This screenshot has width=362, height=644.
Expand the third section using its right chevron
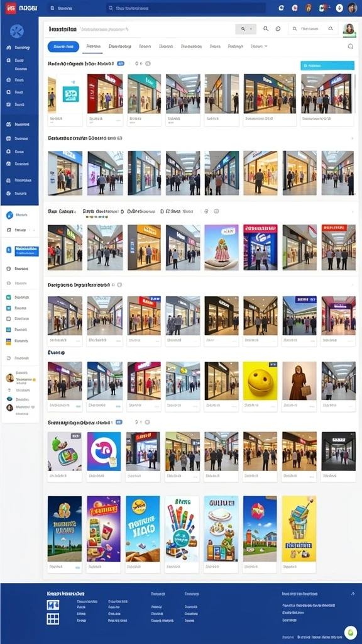(352, 211)
